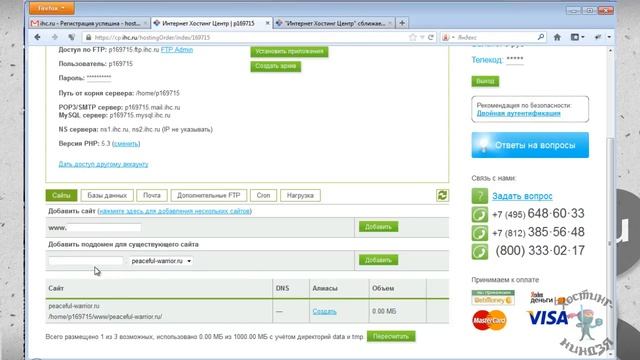
Task: Click the Сайт column header
Action: coord(56,288)
